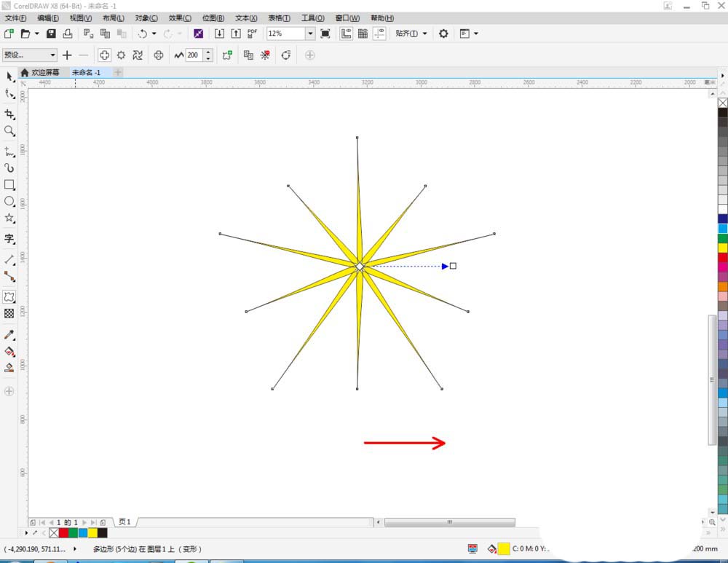Save the current document
728x563 pixels.
[50, 33]
